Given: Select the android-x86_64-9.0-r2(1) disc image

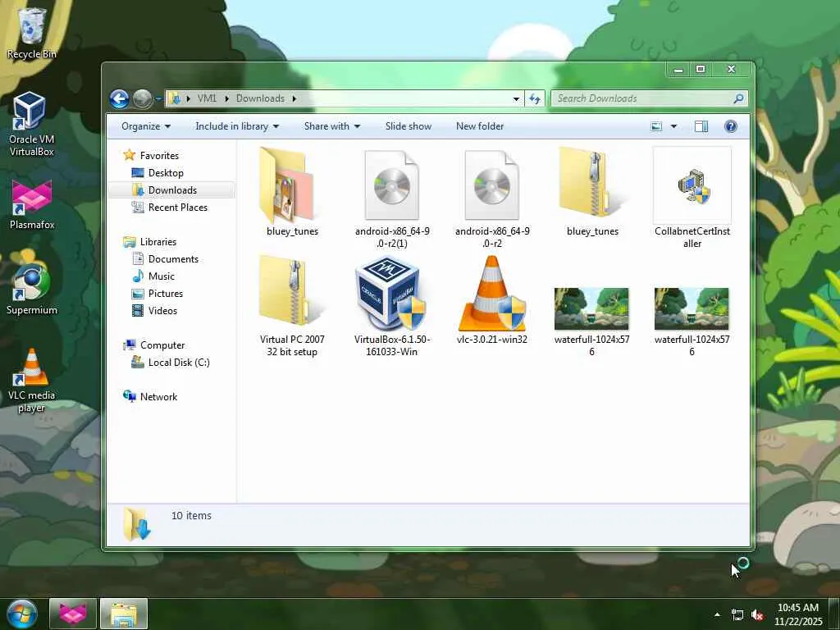Looking at the screenshot, I should point(392,199).
